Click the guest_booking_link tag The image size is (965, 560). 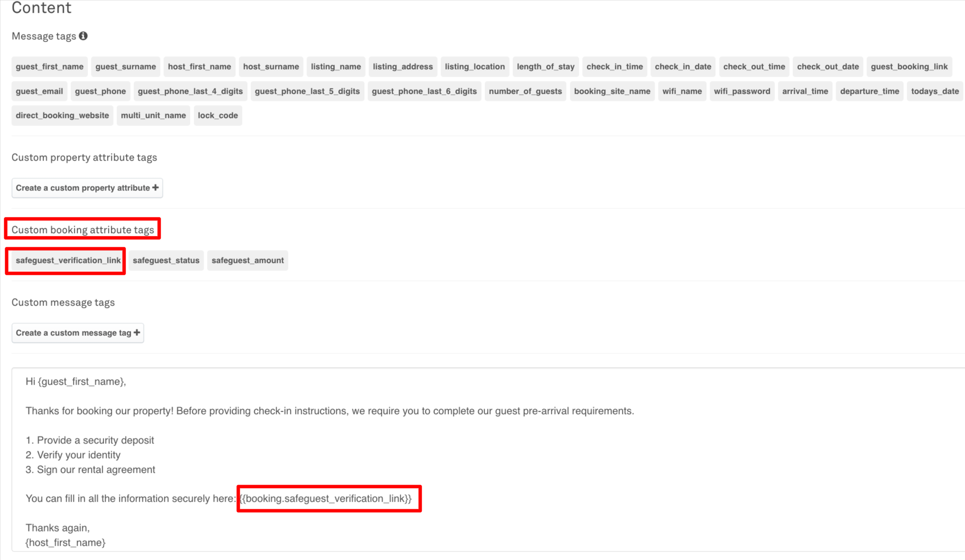[x=909, y=67]
